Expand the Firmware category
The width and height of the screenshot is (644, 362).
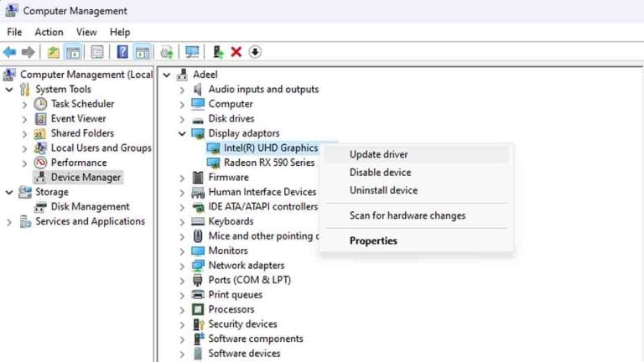182,178
